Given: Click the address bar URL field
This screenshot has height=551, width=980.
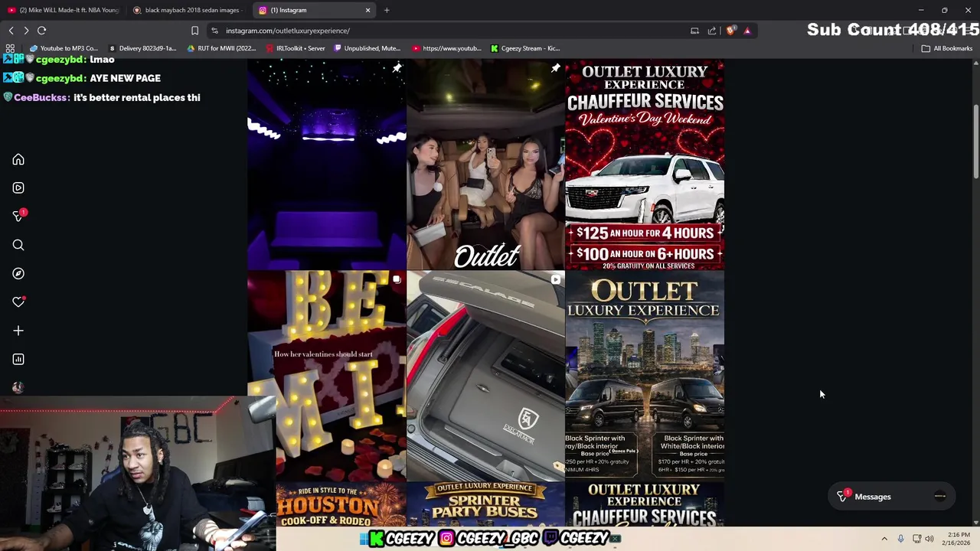Looking at the screenshot, I should click(452, 31).
